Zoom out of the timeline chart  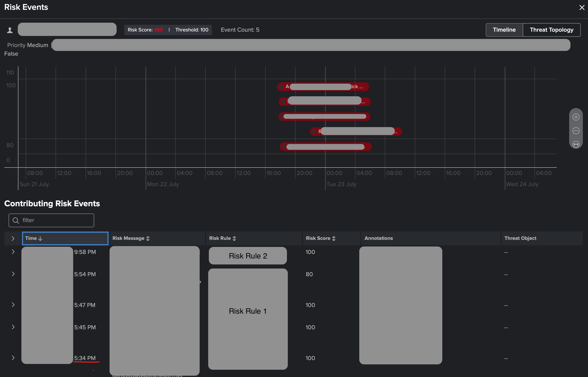(576, 131)
